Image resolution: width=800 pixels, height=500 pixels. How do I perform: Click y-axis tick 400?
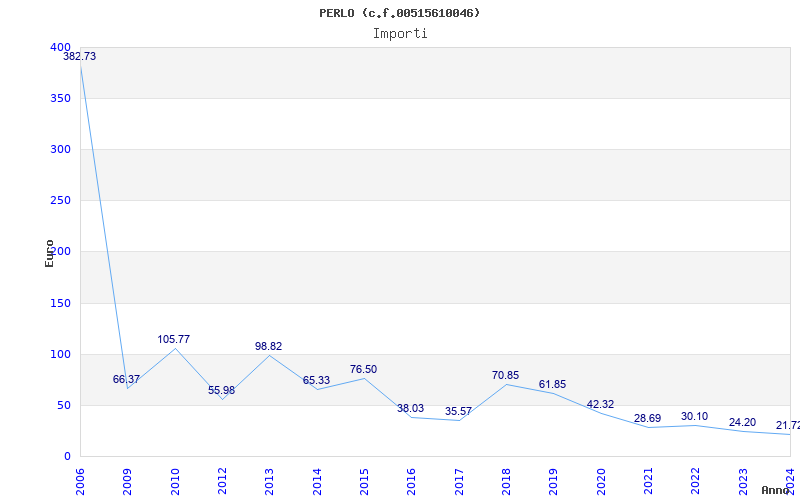tap(60, 47)
